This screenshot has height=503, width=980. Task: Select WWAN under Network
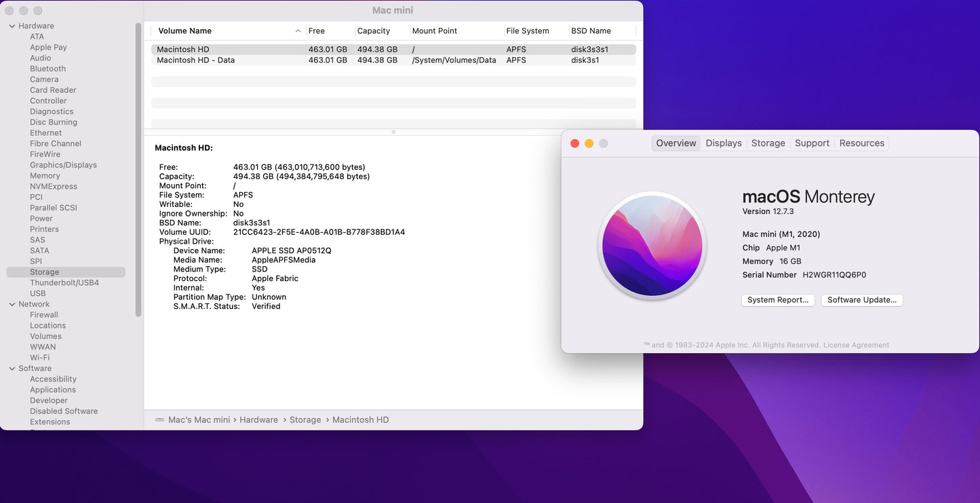43,347
